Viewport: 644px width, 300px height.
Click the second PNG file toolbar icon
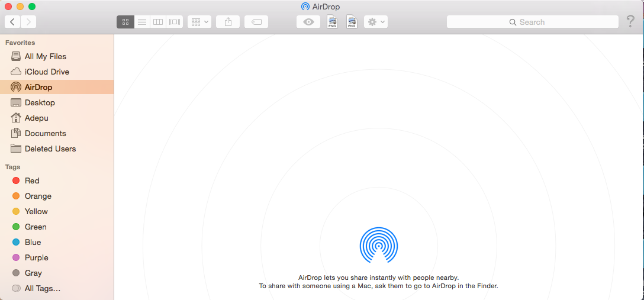[352, 22]
